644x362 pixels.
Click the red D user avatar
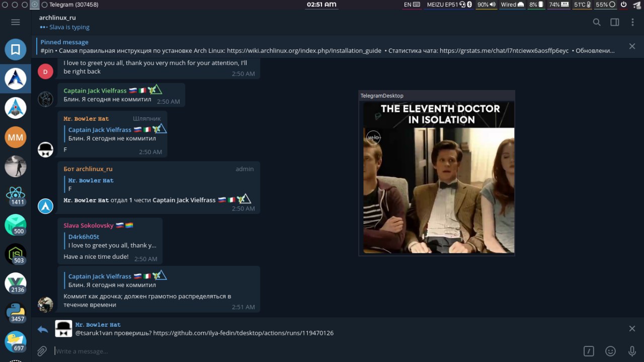tap(45, 71)
